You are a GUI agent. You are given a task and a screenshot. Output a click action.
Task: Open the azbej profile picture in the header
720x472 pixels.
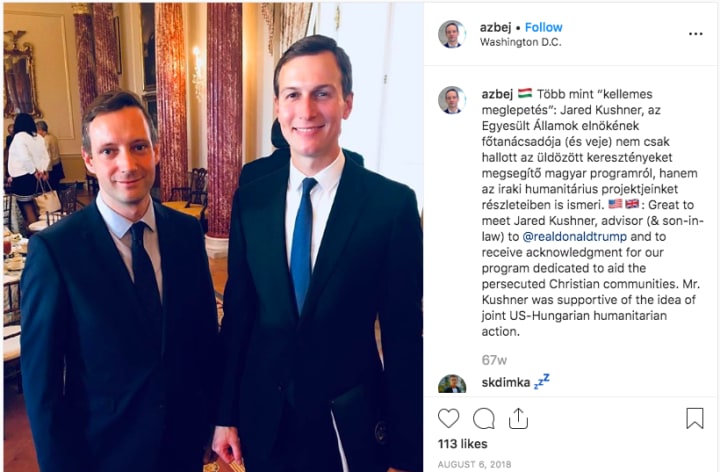452,34
